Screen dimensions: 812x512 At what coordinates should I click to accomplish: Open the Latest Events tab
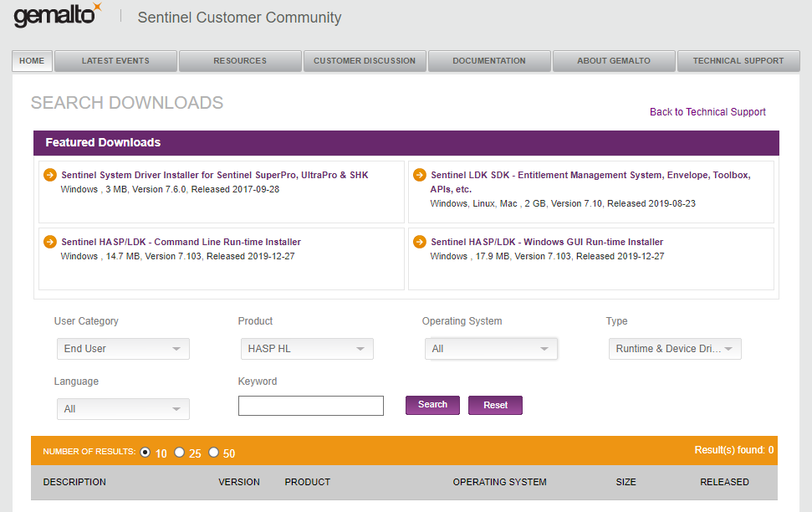pos(115,60)
